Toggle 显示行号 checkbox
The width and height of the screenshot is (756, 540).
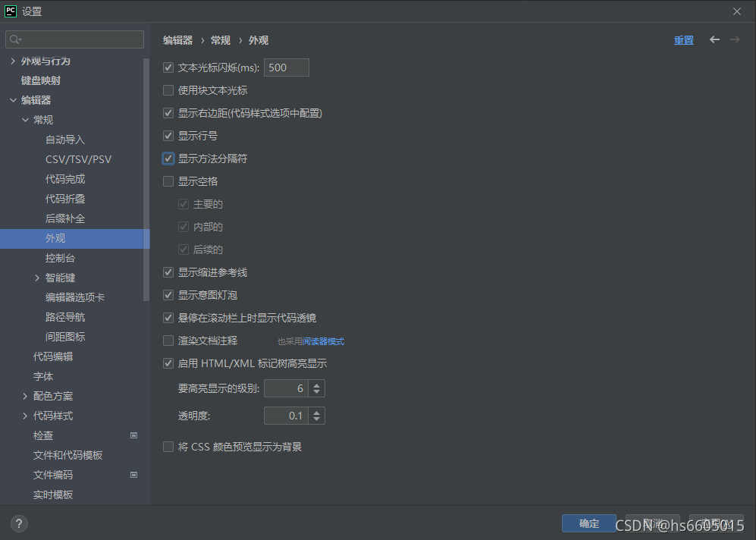pos(168,136)
